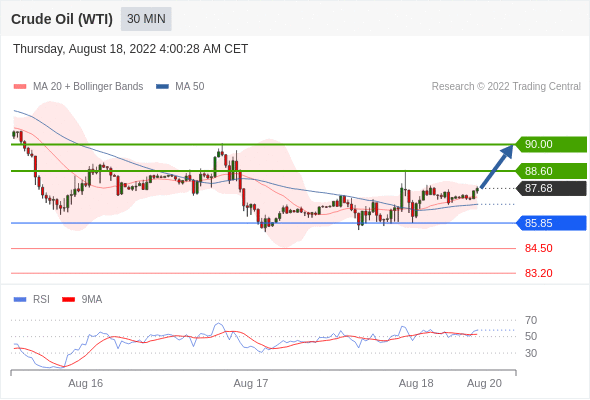The image size is (590, 400).
Task: Click the blue upward forecast arrow
Action: (x=497, y=166)
